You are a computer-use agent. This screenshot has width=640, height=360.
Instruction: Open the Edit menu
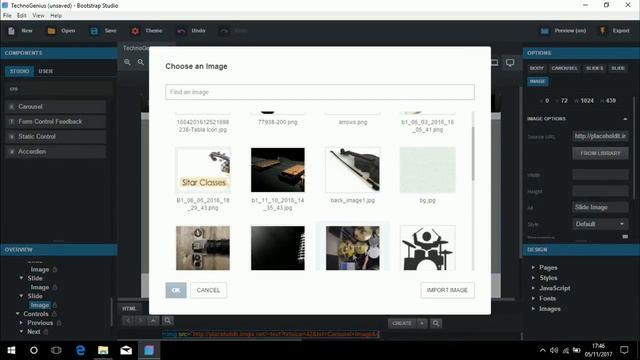pos(22,16)
